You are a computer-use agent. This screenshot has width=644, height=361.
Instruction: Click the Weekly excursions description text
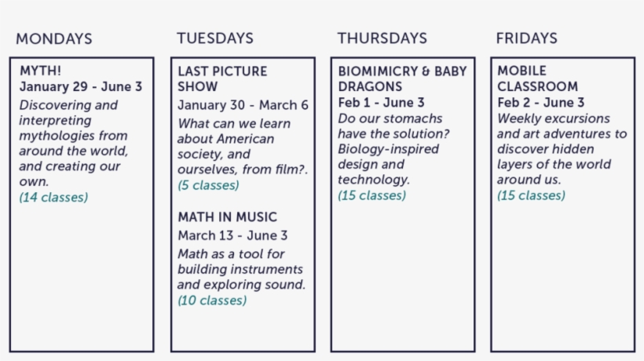[562, 149]
